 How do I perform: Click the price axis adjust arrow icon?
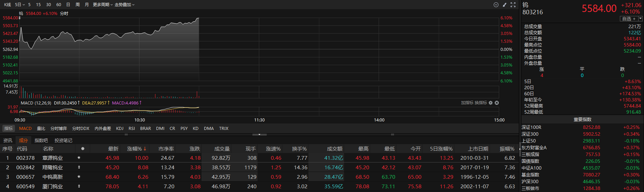click(20, 18)
